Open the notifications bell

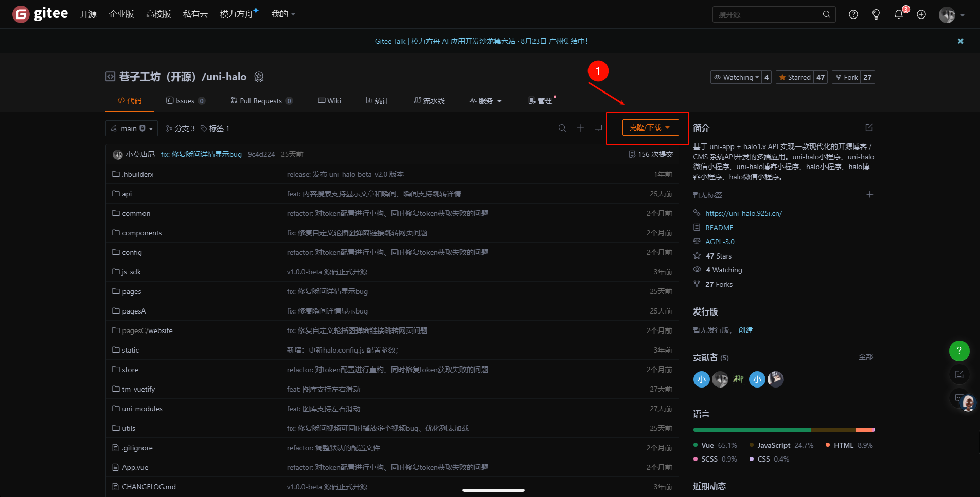[899, 14]
